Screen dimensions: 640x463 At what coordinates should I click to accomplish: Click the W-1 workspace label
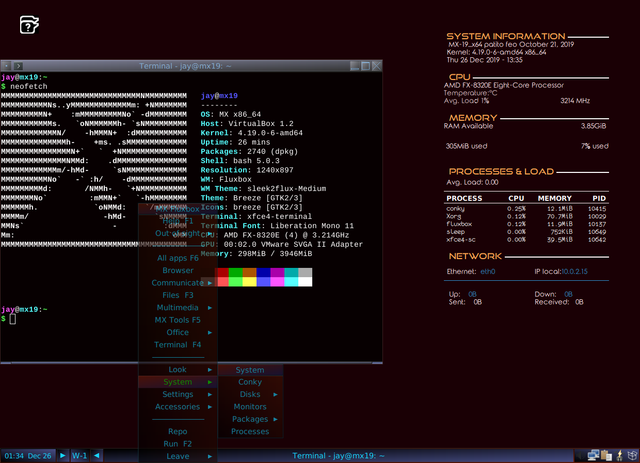click(x=80, y=456)
